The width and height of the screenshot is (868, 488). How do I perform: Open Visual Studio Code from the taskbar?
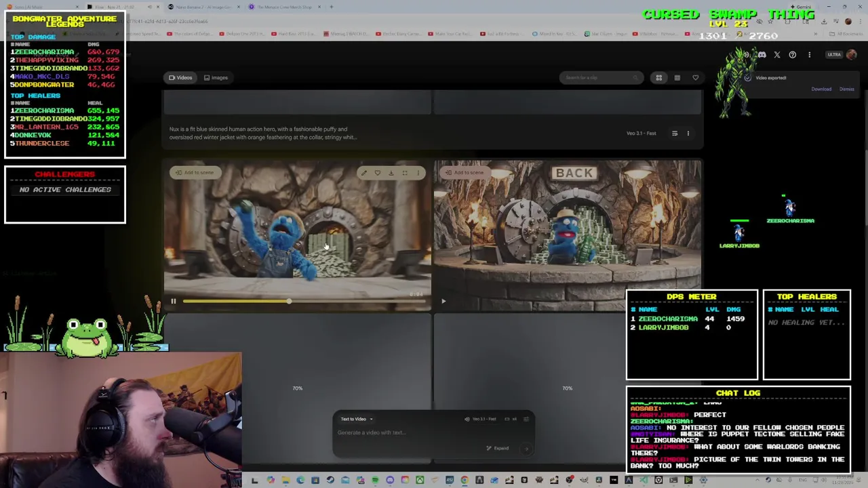coord(644,480)
